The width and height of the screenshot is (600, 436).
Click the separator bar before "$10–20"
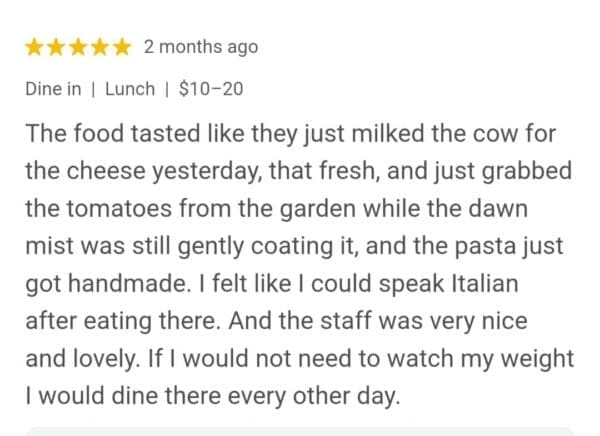coord(166,89)
